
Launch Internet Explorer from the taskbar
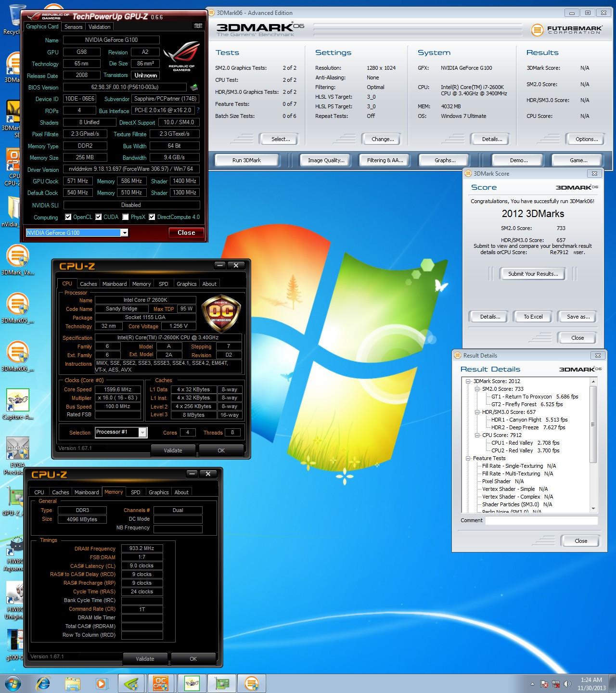(x=43, y=683)
